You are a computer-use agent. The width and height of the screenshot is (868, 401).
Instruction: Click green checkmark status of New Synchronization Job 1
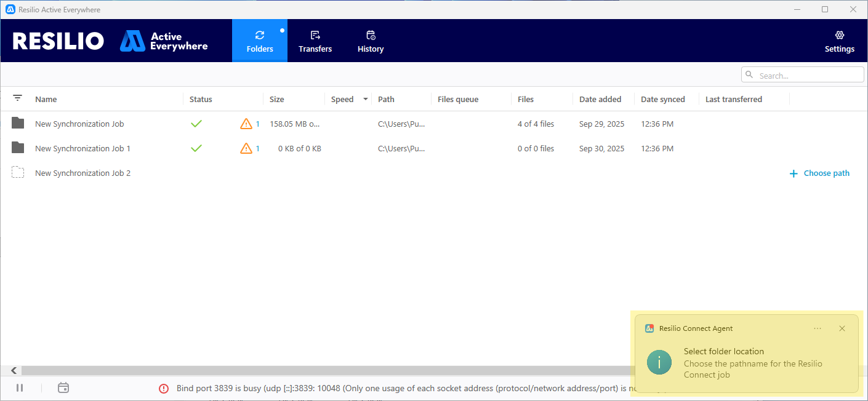[196, 148]
